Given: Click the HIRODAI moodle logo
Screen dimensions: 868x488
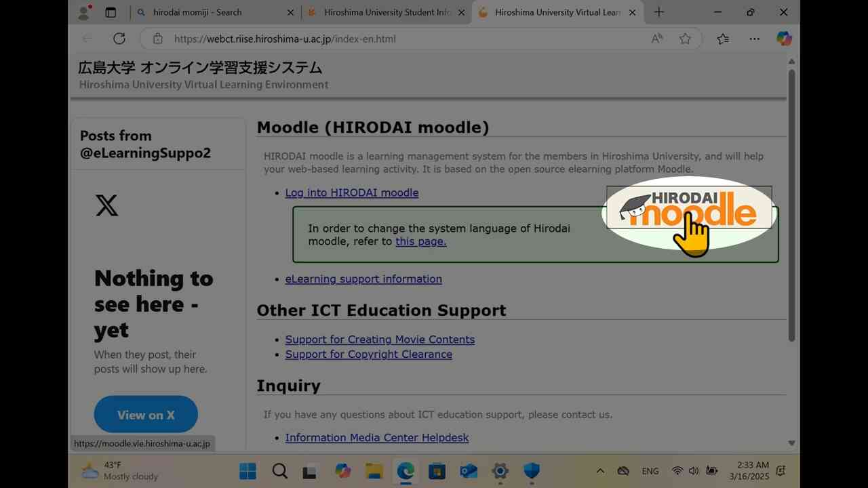Looking at the screenshot, I should point(689,207).
